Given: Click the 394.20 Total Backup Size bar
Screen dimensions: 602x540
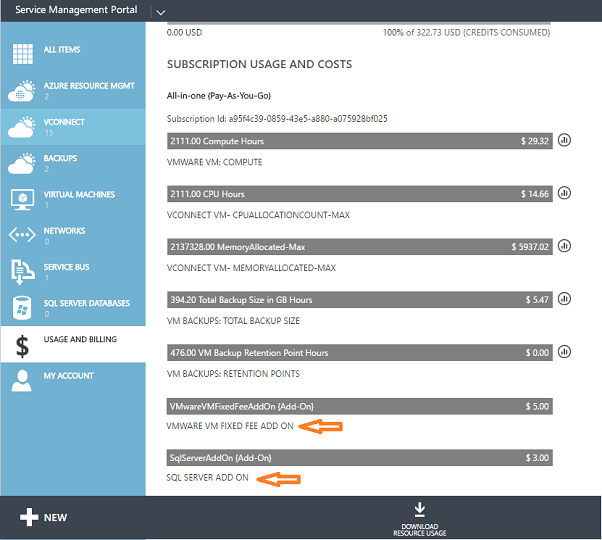Looking at the screenshot, I should coord(360,300).
